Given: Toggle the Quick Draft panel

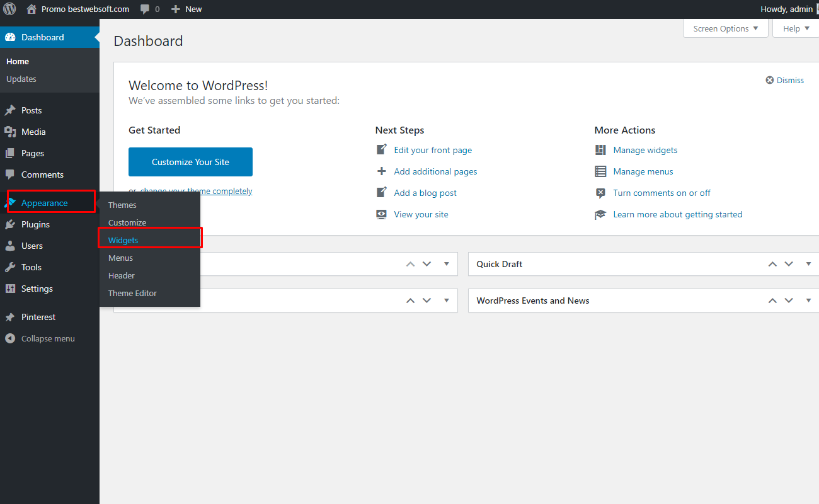Looking at the screenshot, I should coord(808,264).
